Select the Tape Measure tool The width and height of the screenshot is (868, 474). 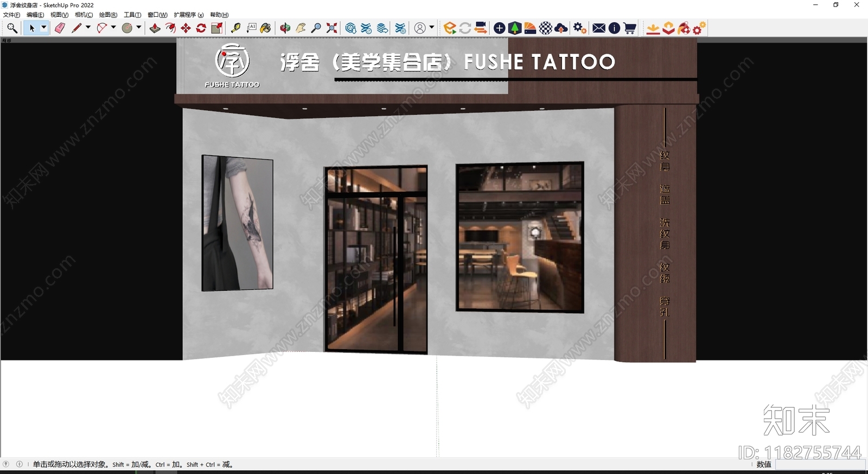(236, 28)
